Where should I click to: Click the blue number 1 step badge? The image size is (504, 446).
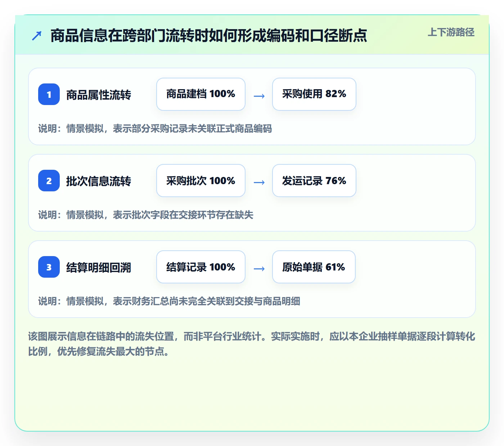pos(49,94)
